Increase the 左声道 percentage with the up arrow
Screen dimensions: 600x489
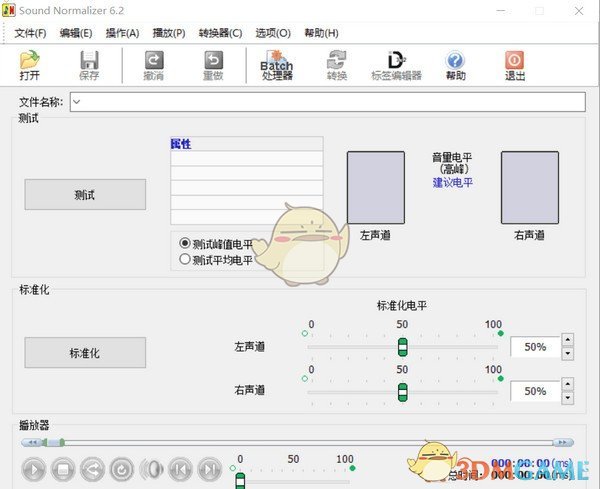pyautogui.click(x=567, y=339)
